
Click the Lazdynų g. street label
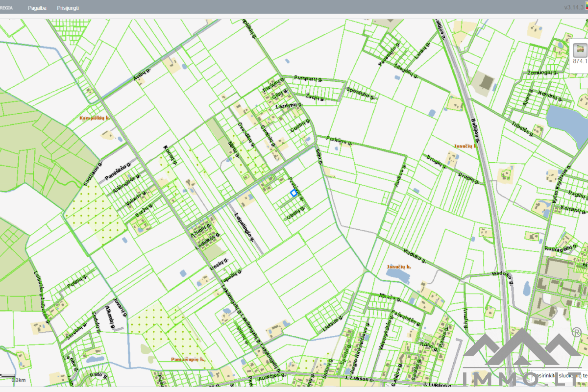289,106
